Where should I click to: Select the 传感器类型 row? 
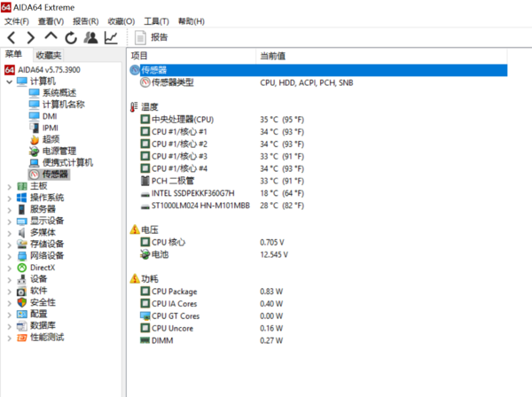pyautogui.click(x=318, y=82)
